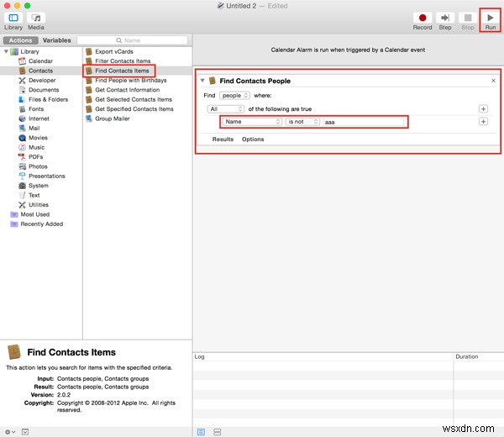
Task: Add criteria row next to Name rule
Action: pos(483,122)
